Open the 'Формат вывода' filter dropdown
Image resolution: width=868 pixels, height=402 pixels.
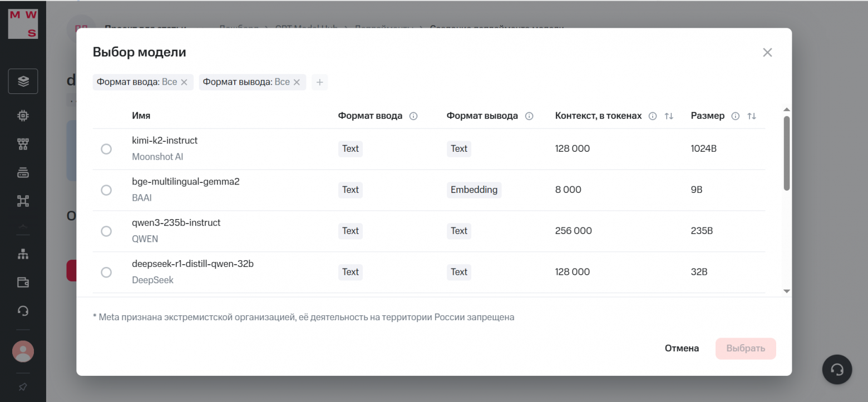point(246,82)
